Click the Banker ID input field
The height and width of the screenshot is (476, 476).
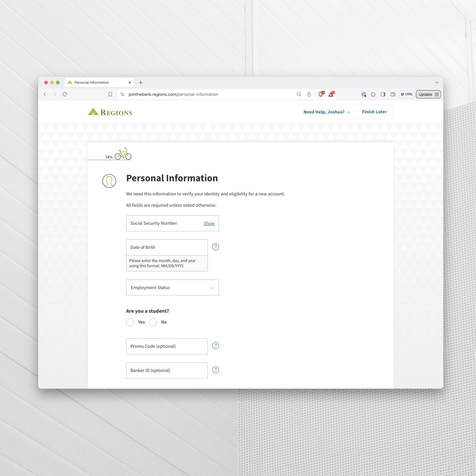point(167,370)
